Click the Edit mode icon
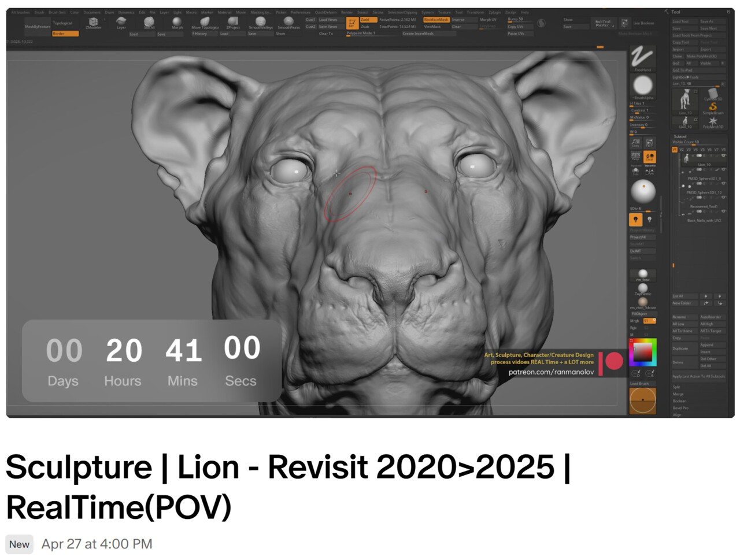This screenshot has width=740, height=560. [351, 23]
